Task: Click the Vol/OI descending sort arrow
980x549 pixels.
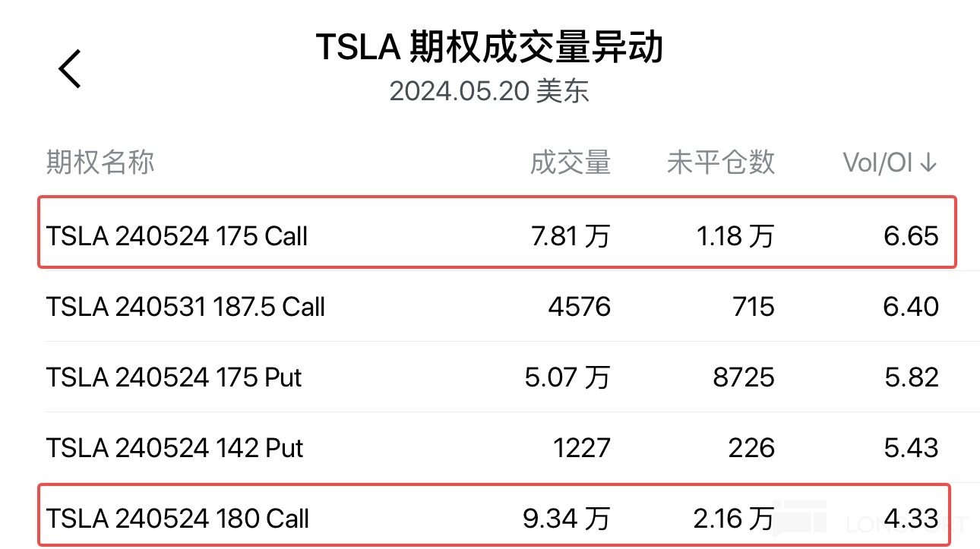Action: tap(928, 162)
